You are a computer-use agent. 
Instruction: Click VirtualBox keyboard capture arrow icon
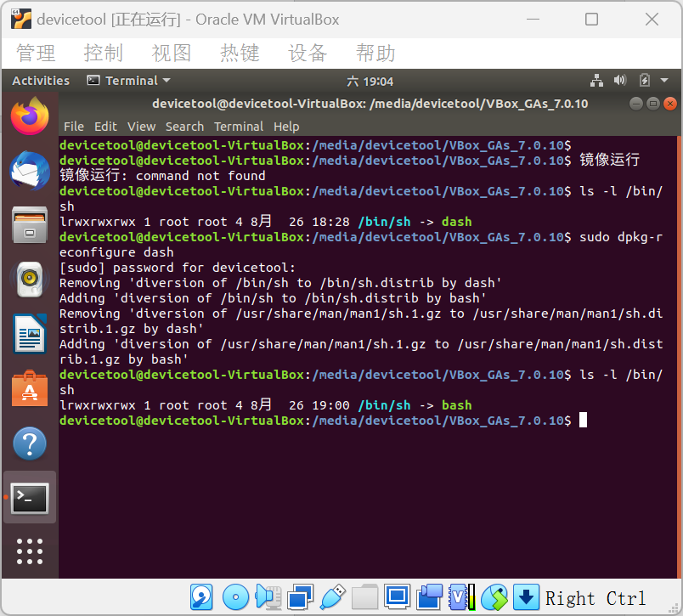tap(526, 597)
